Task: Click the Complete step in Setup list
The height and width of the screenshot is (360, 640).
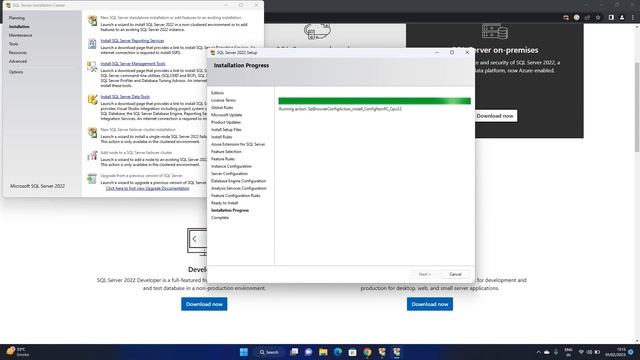Action: pyautogui.click(x=220, y=218)
